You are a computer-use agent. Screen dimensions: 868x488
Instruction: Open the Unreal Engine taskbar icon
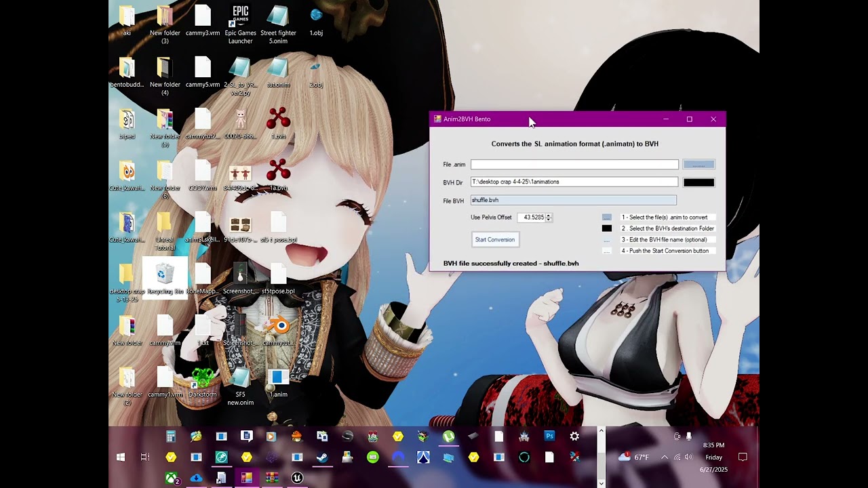(297, 479)
